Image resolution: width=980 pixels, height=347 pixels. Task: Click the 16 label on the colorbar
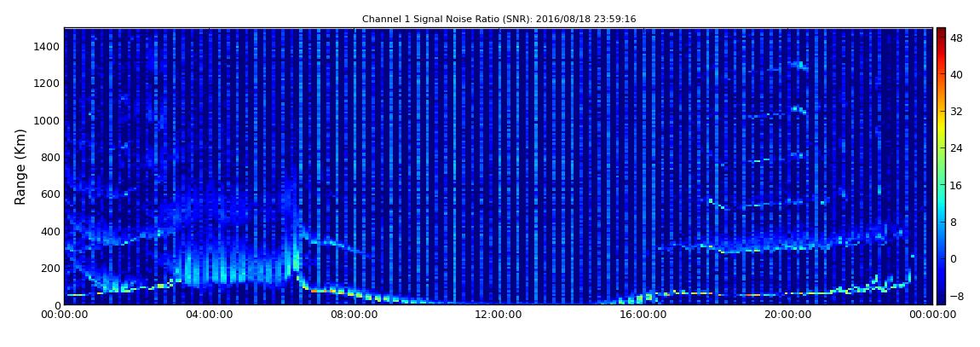pyautogui.click(x=957, y=185)
